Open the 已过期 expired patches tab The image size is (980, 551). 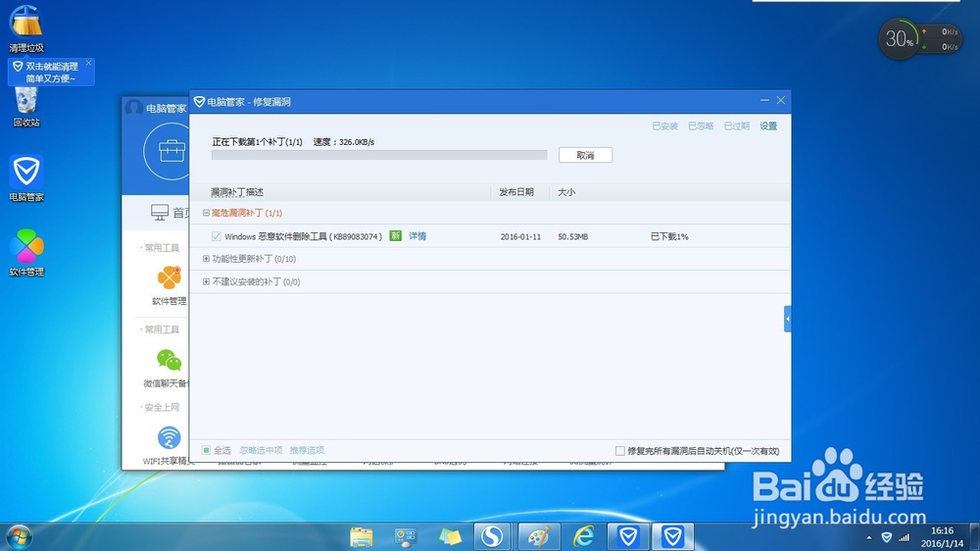tap(736, 126)
